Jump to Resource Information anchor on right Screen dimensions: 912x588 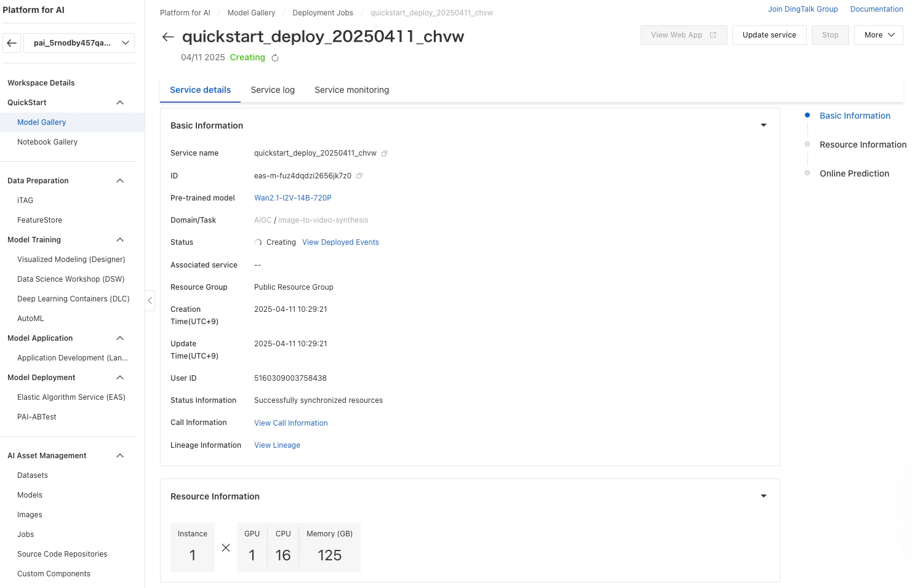[863, 145]
